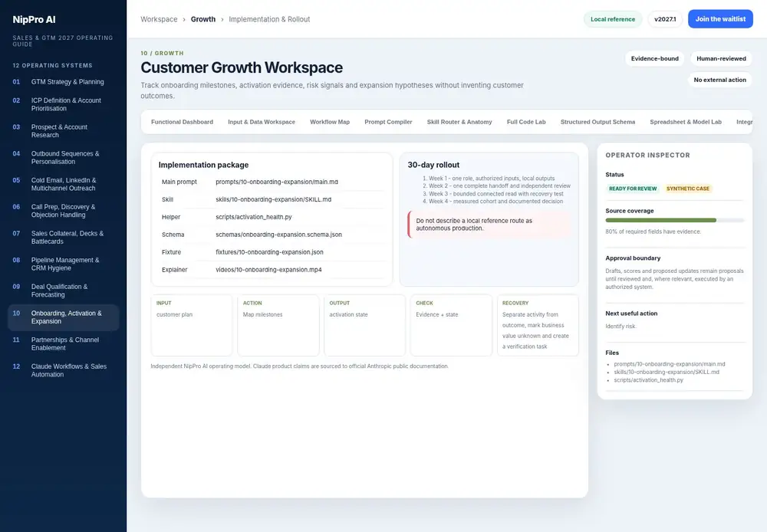
Task: Click the NipPro AI logo title
Action: 35,20
